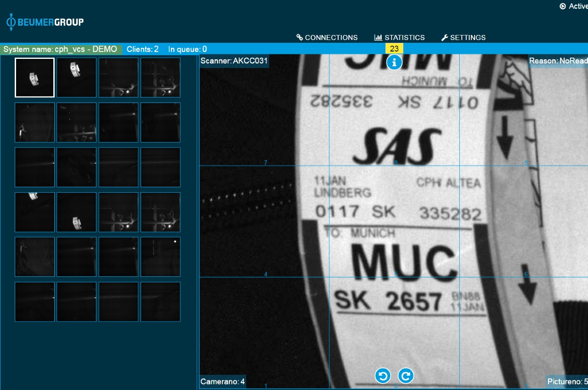
Task: Open the second thumbnail in the fourth row
Action: pyautogui.click(x=76, y=212)
